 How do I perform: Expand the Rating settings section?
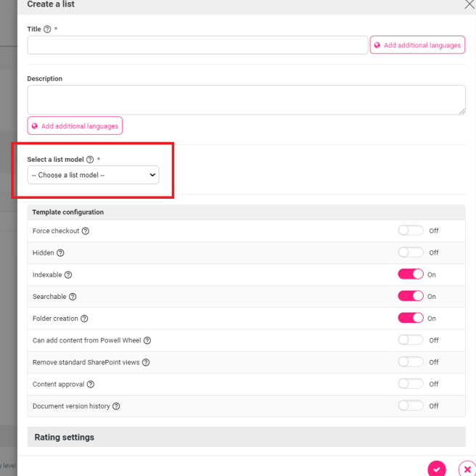pyautogui.click(x=246, y=437)
